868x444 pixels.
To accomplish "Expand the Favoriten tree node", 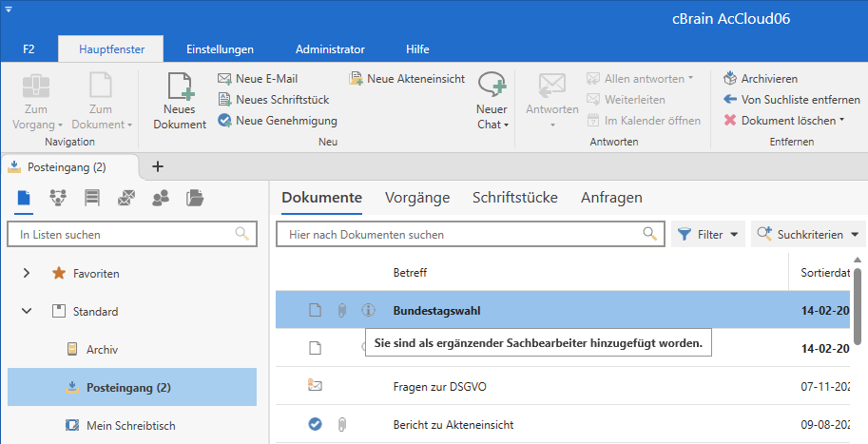I will [27, 274].
